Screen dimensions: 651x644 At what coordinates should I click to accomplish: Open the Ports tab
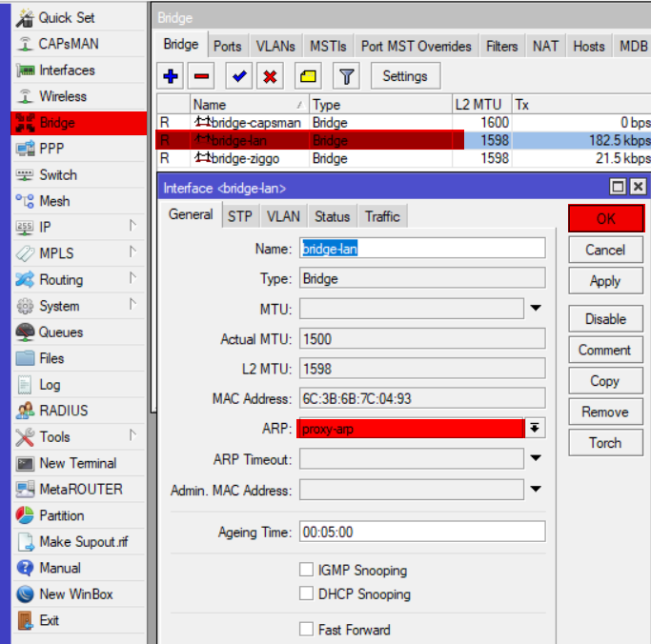(x=227, y=46)
